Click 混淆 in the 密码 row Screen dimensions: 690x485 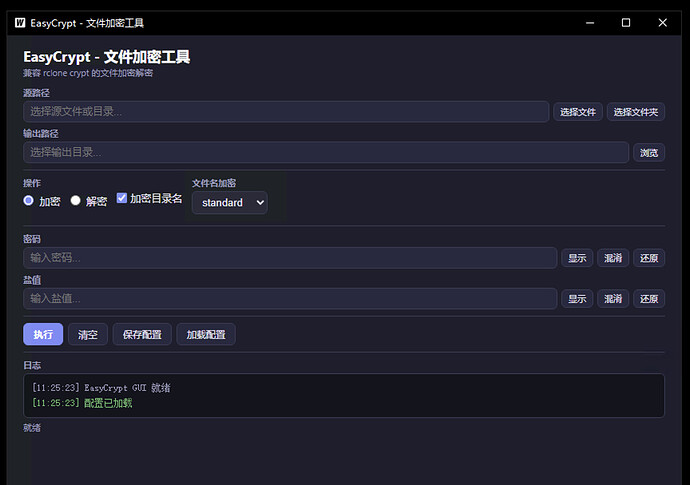[613, 258]
